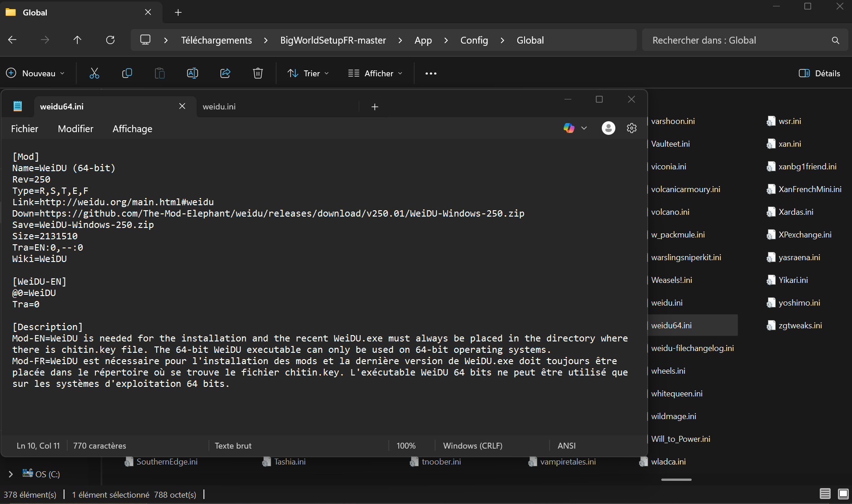Select the SouthernEdge.ini file
The image size is (852, 504).
coord(162,462)
